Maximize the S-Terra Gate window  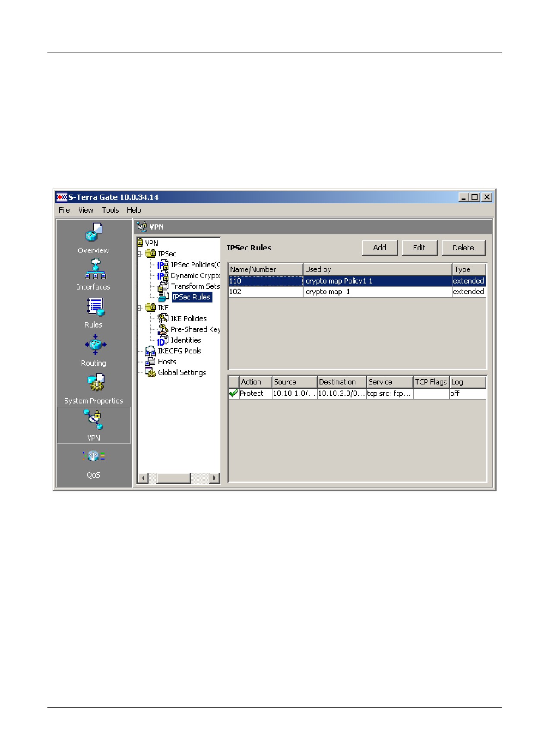(475, 197)
